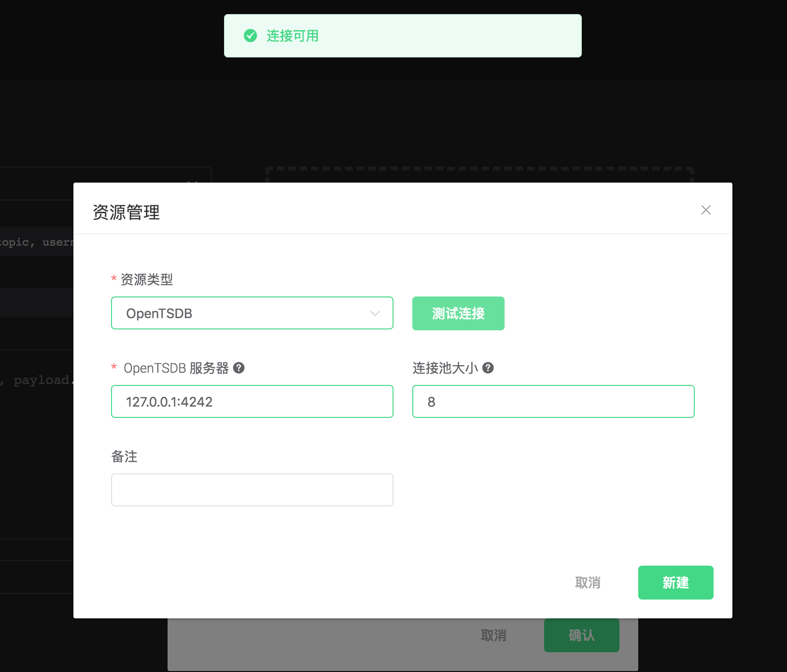Cancel the resource dialog via 取消
The image size is (787, 672).
click(x=587, y=583)
